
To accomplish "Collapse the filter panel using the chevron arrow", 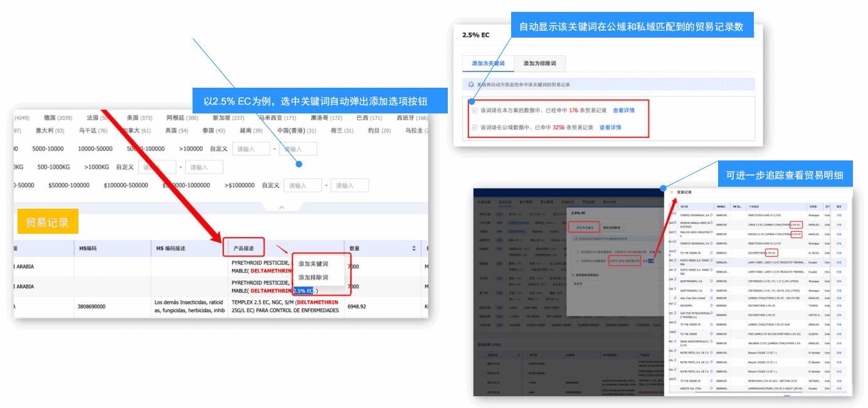I will (281, 207).
